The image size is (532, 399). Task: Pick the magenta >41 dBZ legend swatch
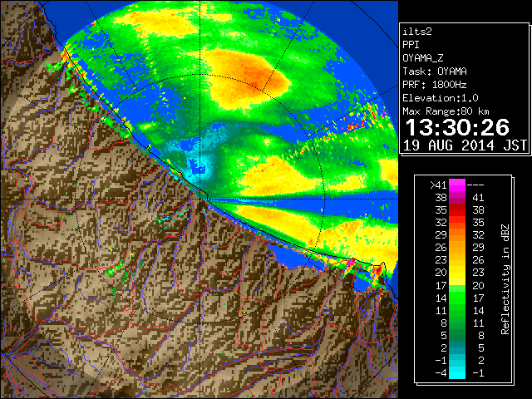coord(457,185)
